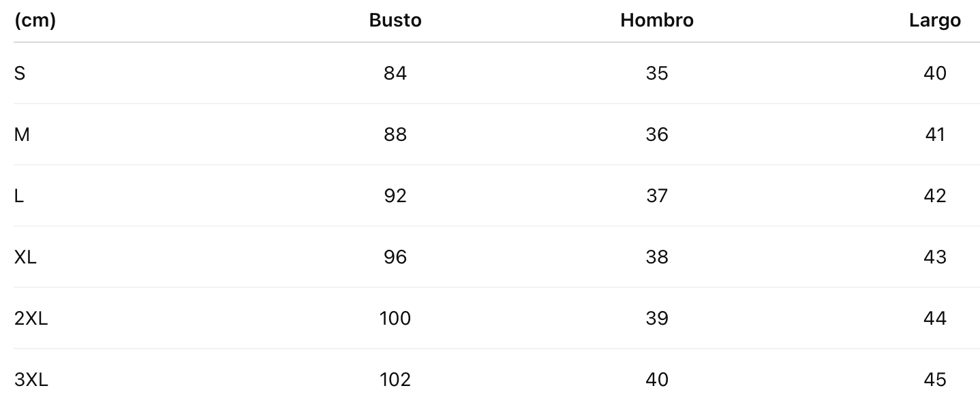980x418 pixels.
Task: Select the L size row label
Action: coord(19,195)
